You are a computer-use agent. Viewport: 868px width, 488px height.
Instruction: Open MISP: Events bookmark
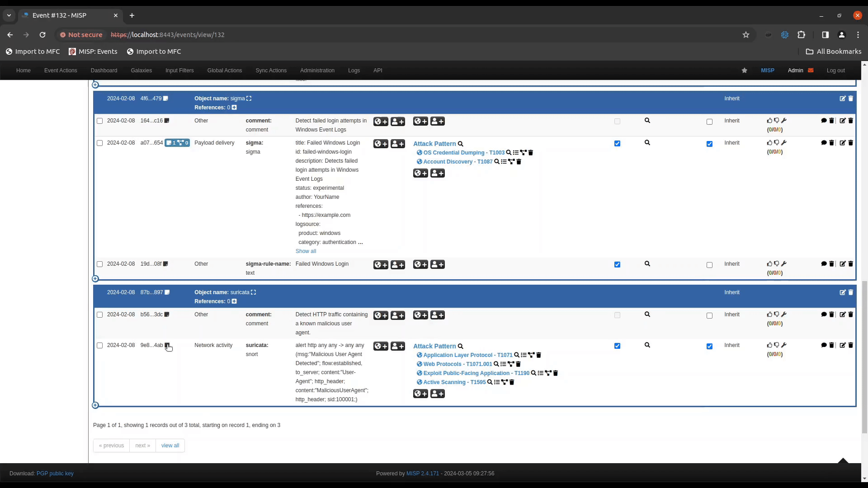pos(93,52)
